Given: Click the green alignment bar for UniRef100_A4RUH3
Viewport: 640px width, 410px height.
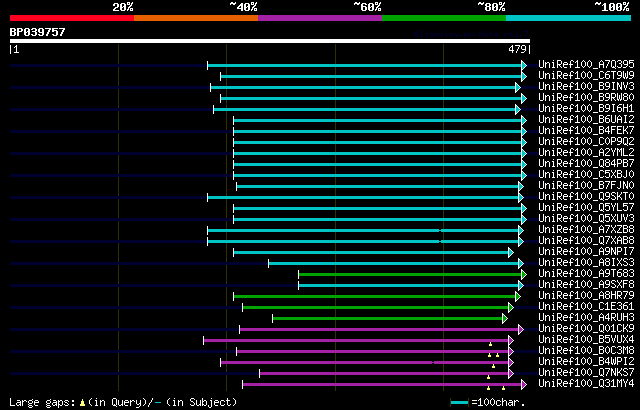Looking at the screenshot, I should click(388, 319).
